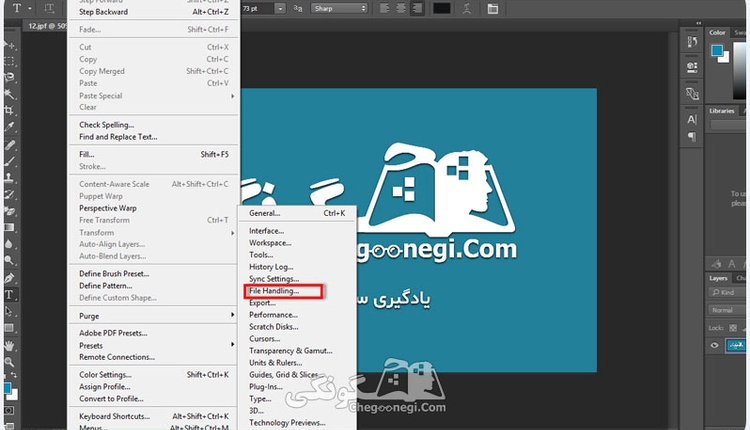
Task: Click the center align text icon
Action: coord(401,8)
